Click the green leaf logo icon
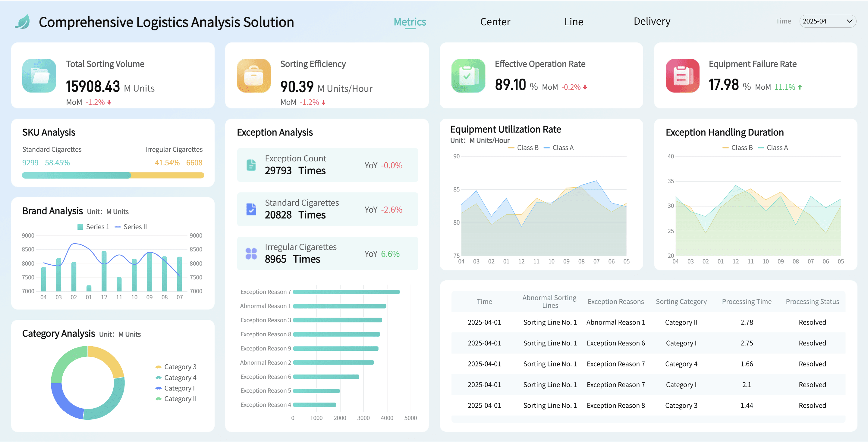 [23, 22]
